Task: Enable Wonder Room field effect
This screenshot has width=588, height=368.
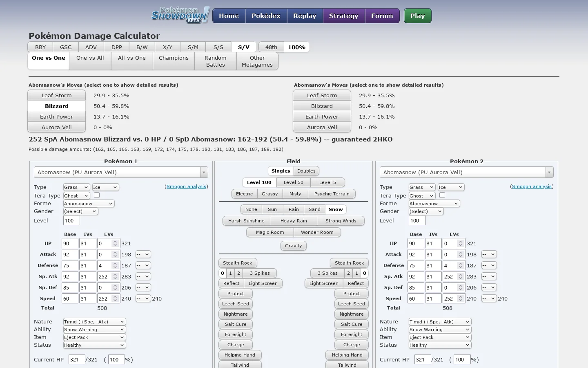Action: [317, 232]
